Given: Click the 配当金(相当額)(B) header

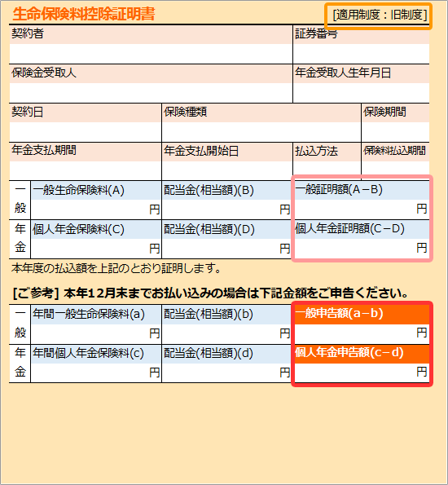Looking at the screenshot, I should (x=209, y=190).
